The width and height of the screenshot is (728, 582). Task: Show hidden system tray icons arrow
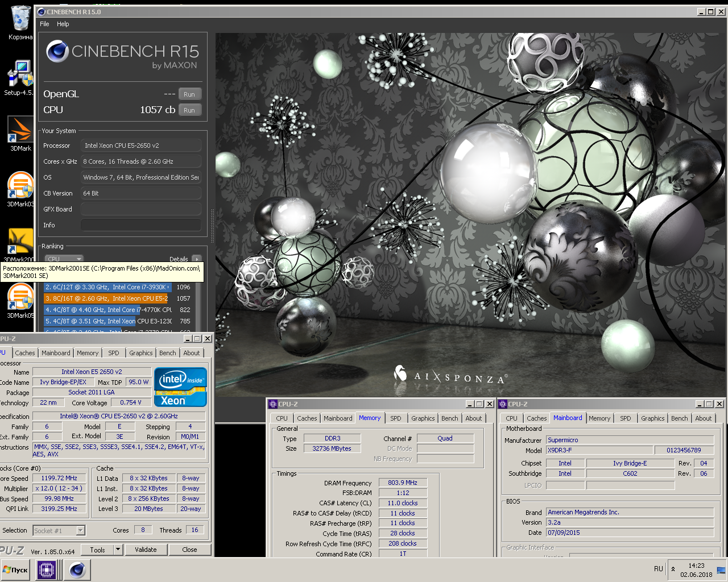[673, 569]
